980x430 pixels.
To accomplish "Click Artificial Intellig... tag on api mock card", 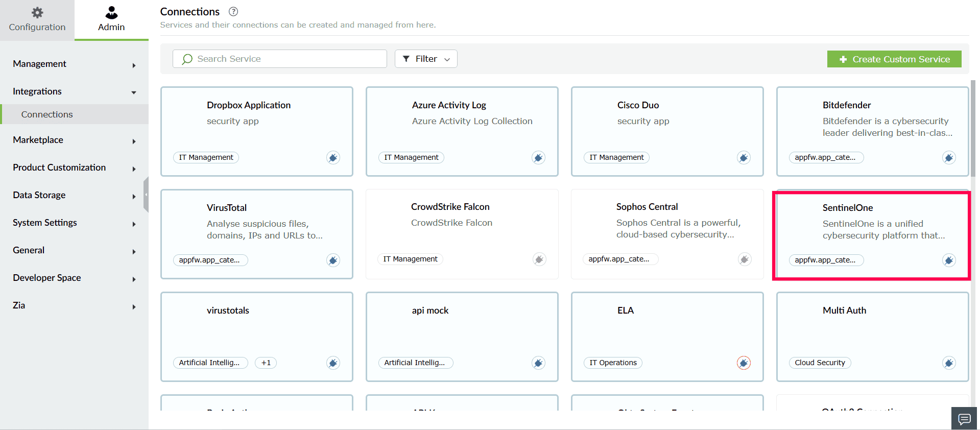I will click(x=416, y=363).
